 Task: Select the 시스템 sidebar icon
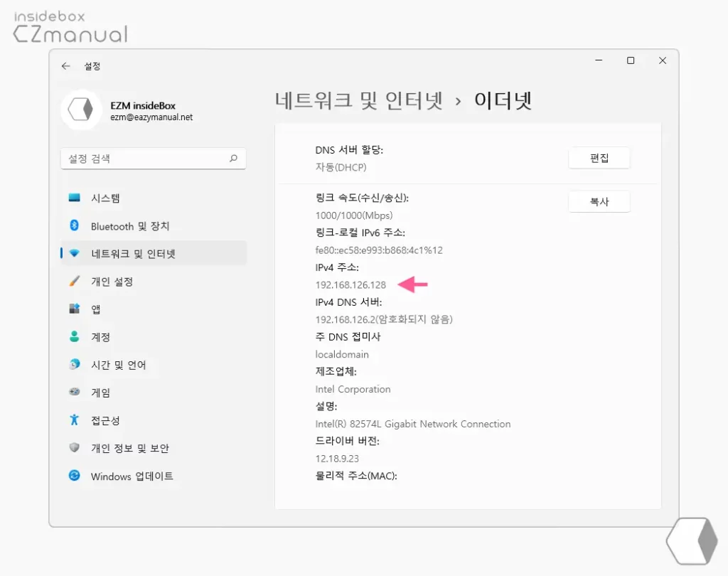pyautogui.click(x=73, y=198)
